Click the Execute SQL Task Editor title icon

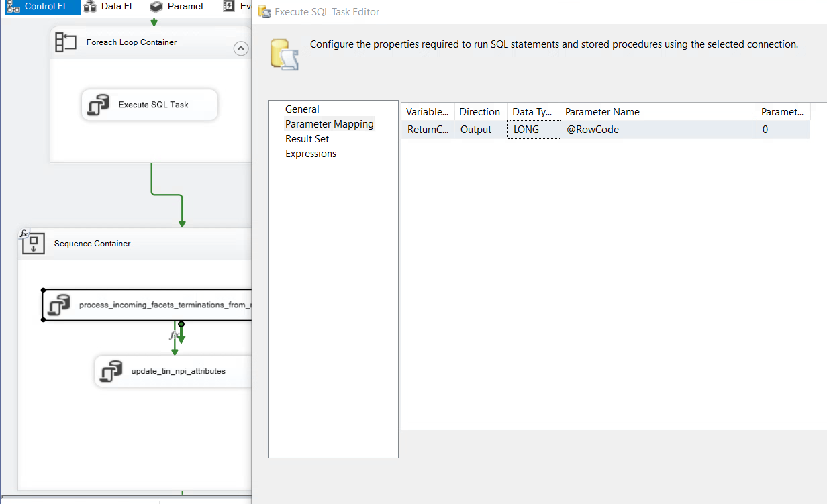point(264,11)
